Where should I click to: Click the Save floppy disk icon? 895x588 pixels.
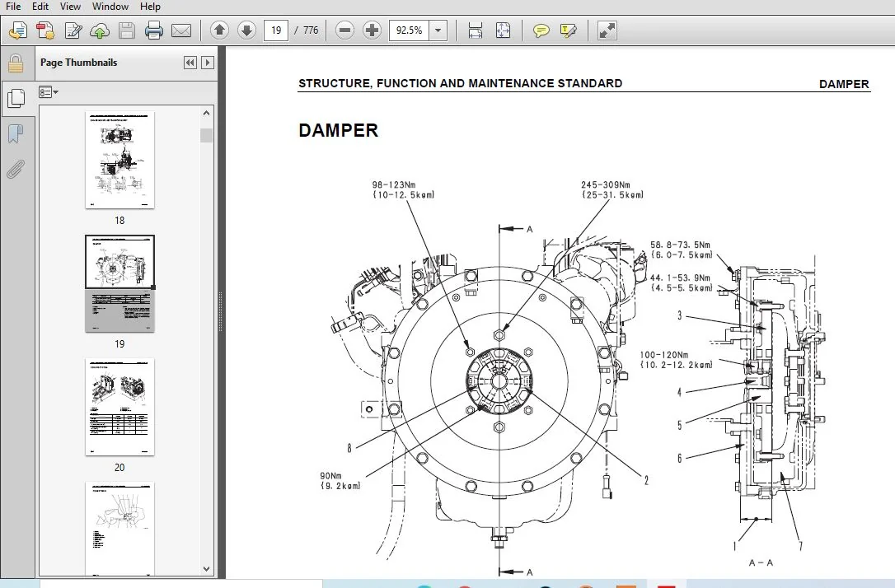coord(127,30)
